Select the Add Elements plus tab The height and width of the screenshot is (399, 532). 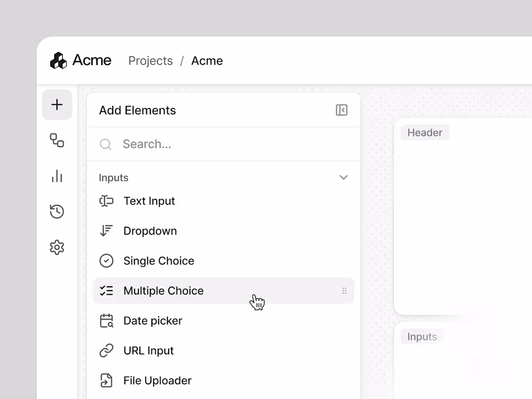(x=57, y=104)
